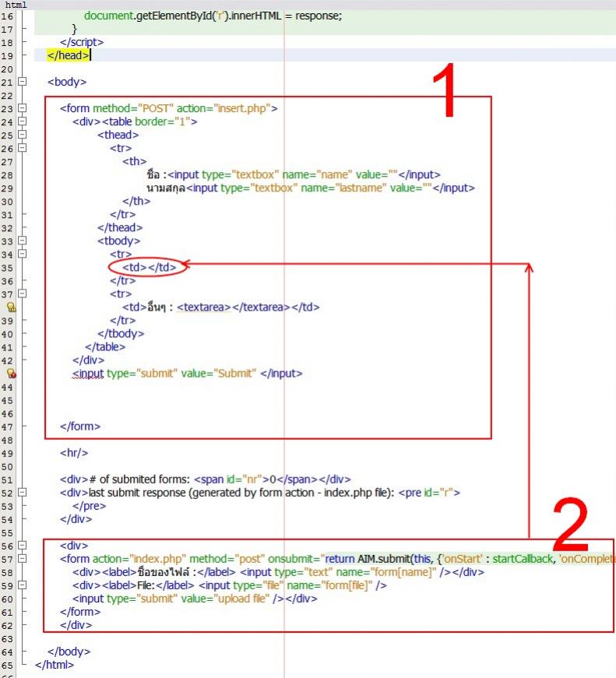Click the </html> closing tag
This screenshot has height=678, width=616.
pyautogui.click(x=55, y=665)
